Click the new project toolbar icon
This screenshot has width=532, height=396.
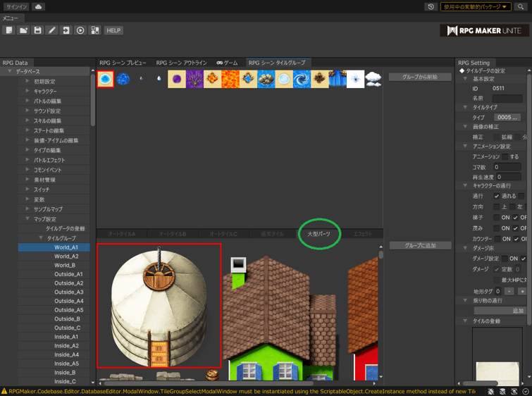point(9,30)
